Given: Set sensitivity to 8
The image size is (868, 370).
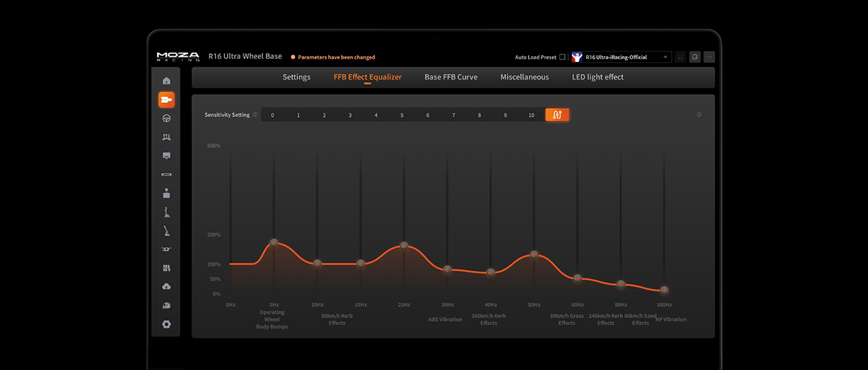Looking at the screenshot, I should (x=479, y=115).
